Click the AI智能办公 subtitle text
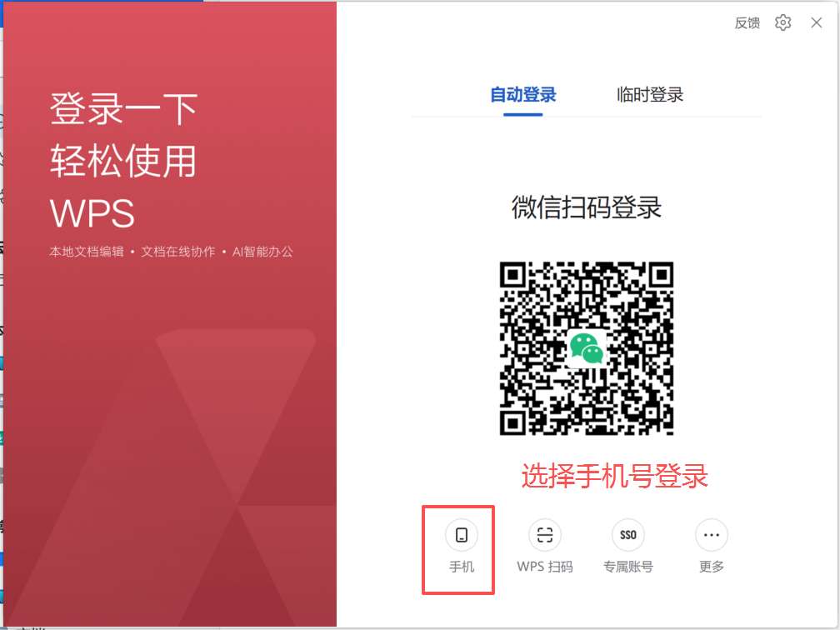 click(x=262, y=252)
